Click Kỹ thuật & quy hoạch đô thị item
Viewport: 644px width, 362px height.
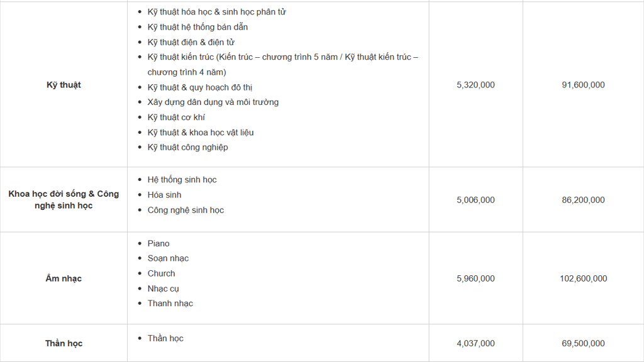200,87
